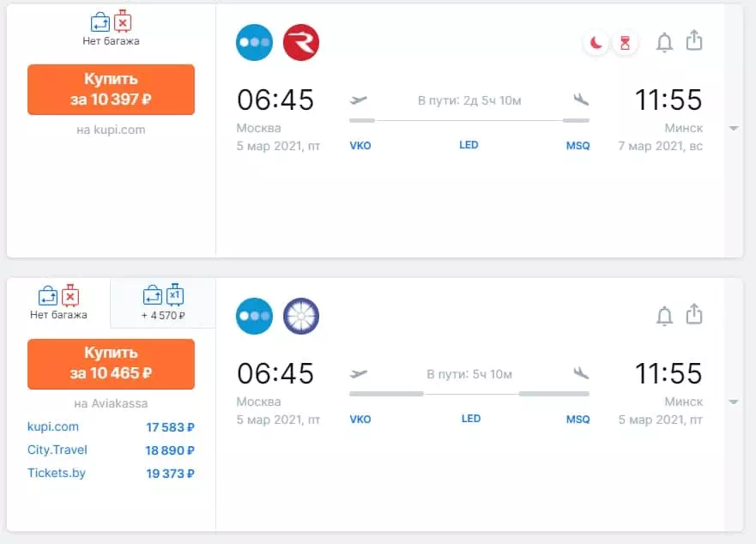756x544 pixels.
Task: Expand first ticket details with the arrow
Action: pyautogui.click(x=734, y=129)
